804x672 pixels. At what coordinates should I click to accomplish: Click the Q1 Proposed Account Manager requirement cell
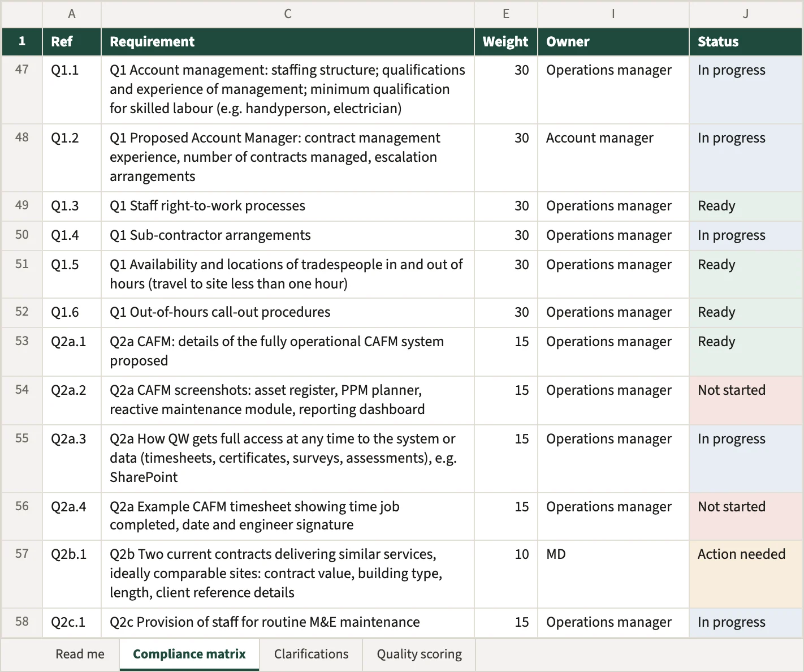click(x=288, y=158)
